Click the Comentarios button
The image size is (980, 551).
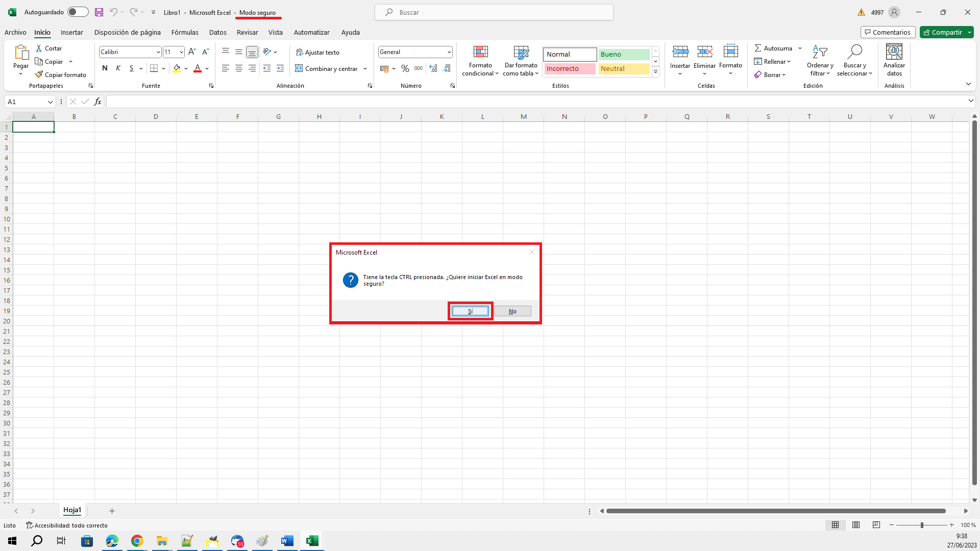(888, 32)
